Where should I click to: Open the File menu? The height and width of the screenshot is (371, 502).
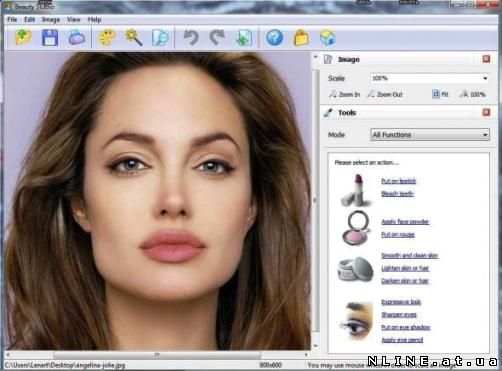point(12,19)
